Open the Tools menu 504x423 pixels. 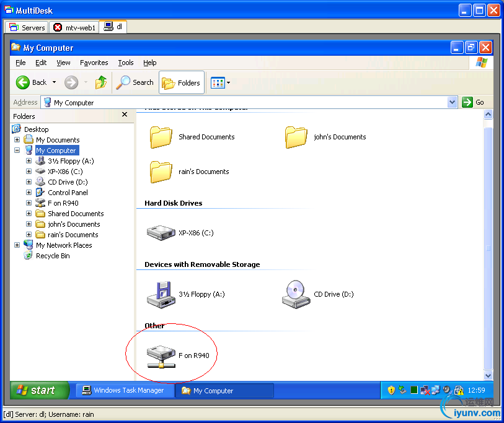[x=126, y=63]
